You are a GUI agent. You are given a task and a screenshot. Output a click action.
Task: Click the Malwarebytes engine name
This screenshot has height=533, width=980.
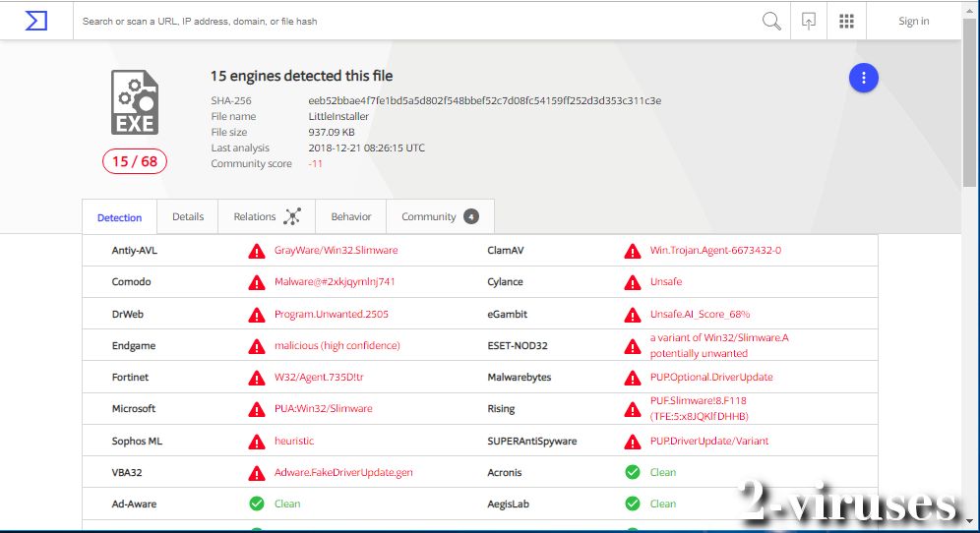(520, 377)
